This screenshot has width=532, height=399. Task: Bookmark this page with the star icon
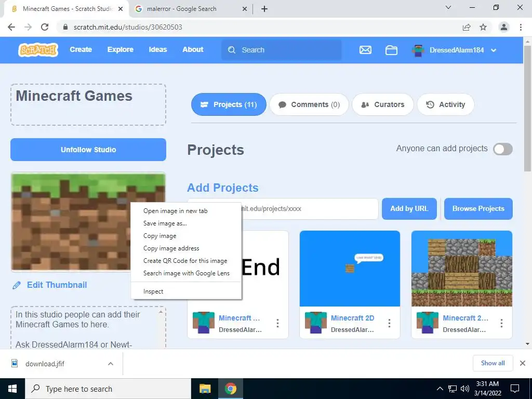483,27
